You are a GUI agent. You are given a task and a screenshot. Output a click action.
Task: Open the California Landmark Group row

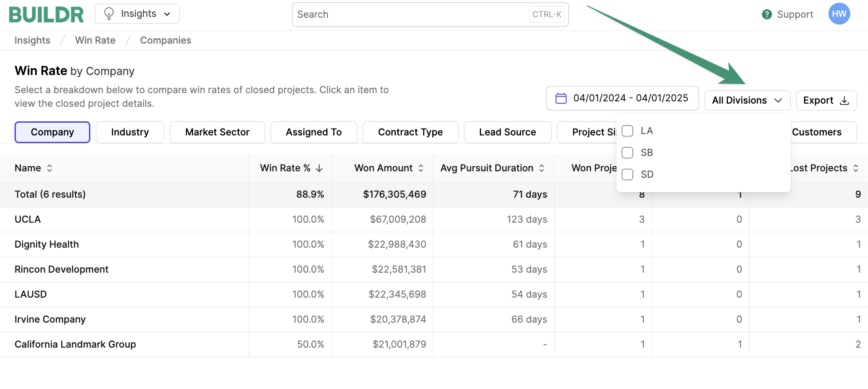tap(434, 344)
